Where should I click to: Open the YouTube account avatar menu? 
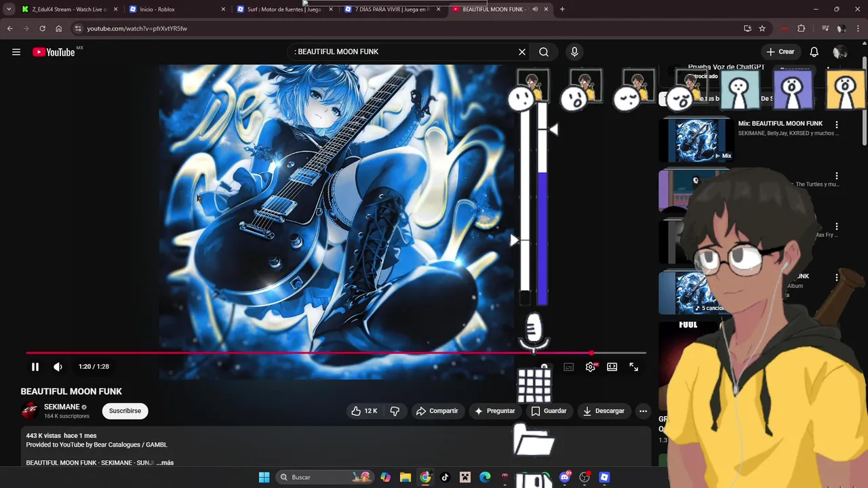point(840,52)
